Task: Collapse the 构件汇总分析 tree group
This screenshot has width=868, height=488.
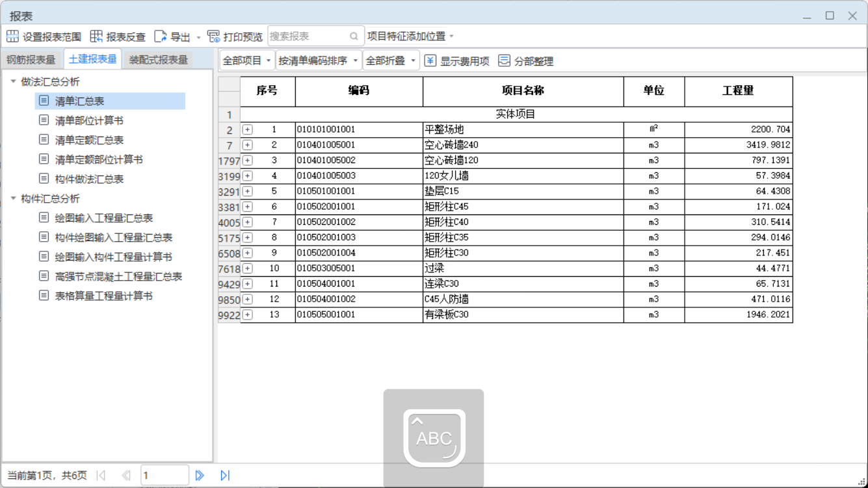Action: (x=13, y=198)
